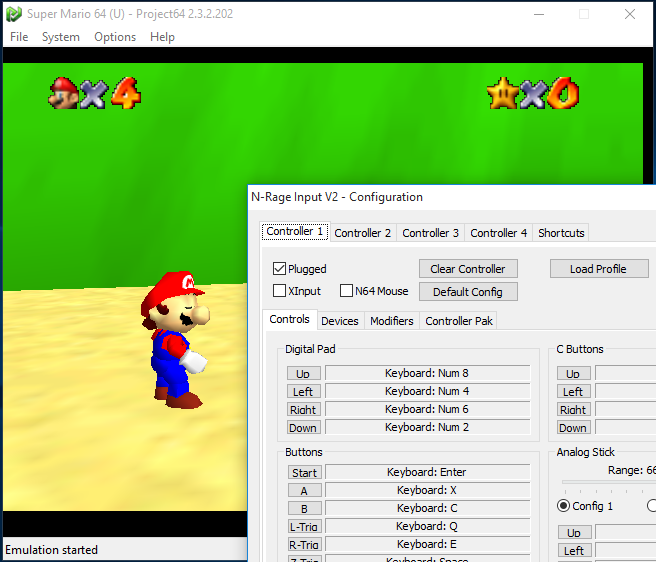Click the Load Profile button
656x562 pixels.
click(599, 269)
